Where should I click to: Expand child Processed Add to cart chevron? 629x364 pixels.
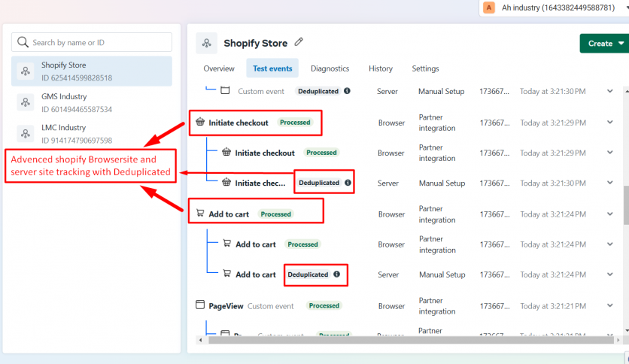point(609,244)
